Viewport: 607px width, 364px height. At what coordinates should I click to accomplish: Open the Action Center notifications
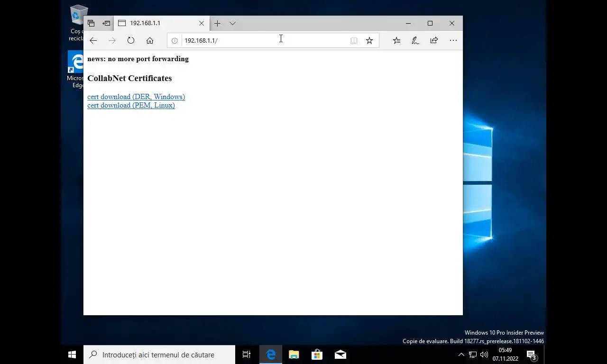coord(532,355)
